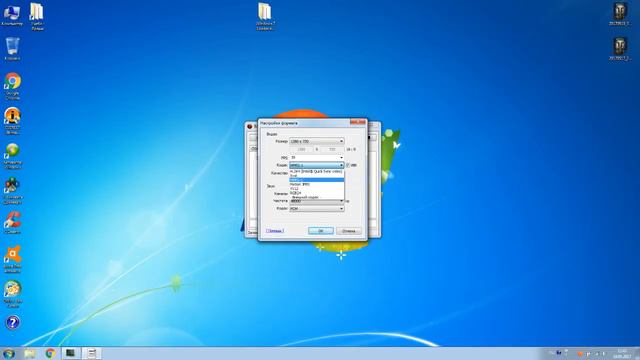The width and height of the screenshot is (640, 360).
Task: Open the Windows Start menu
Action: (x=9, y=353)
